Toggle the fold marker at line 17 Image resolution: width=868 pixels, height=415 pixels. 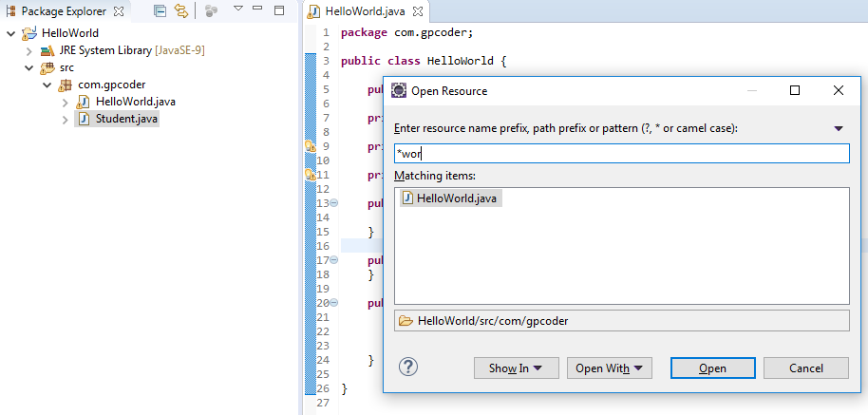(x=332, y=260)
